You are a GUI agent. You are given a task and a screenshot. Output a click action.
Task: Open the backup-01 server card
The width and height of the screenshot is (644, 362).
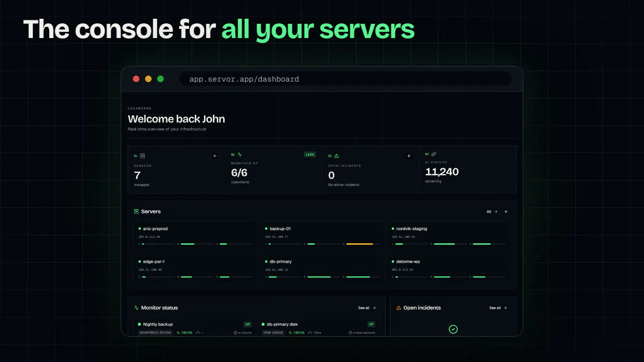point(322,236)
